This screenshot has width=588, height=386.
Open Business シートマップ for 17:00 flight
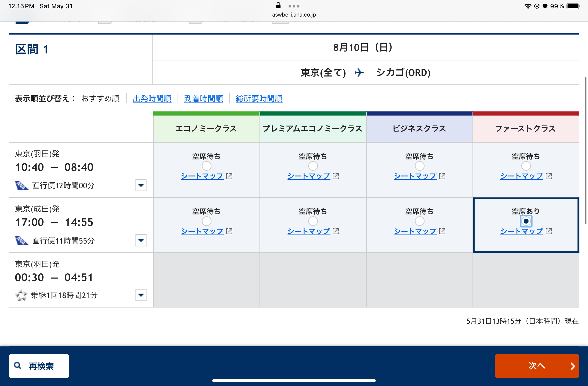(x=415, y=231)
